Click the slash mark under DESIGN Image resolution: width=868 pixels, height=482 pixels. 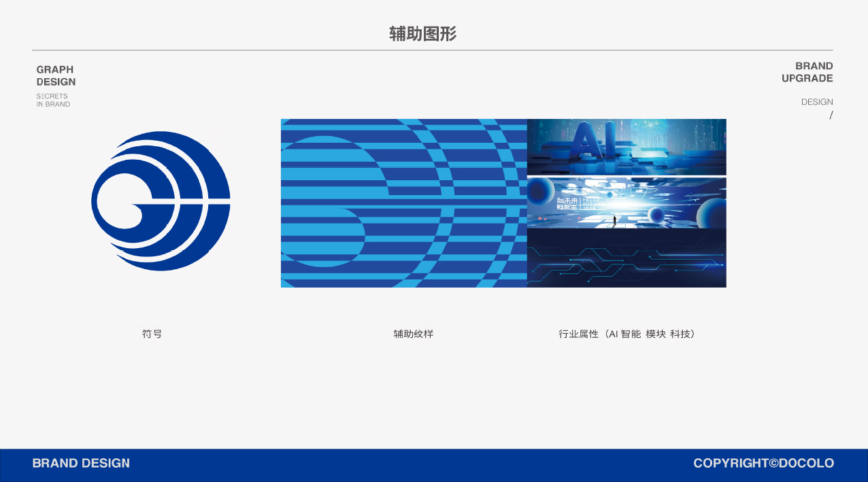831,116
